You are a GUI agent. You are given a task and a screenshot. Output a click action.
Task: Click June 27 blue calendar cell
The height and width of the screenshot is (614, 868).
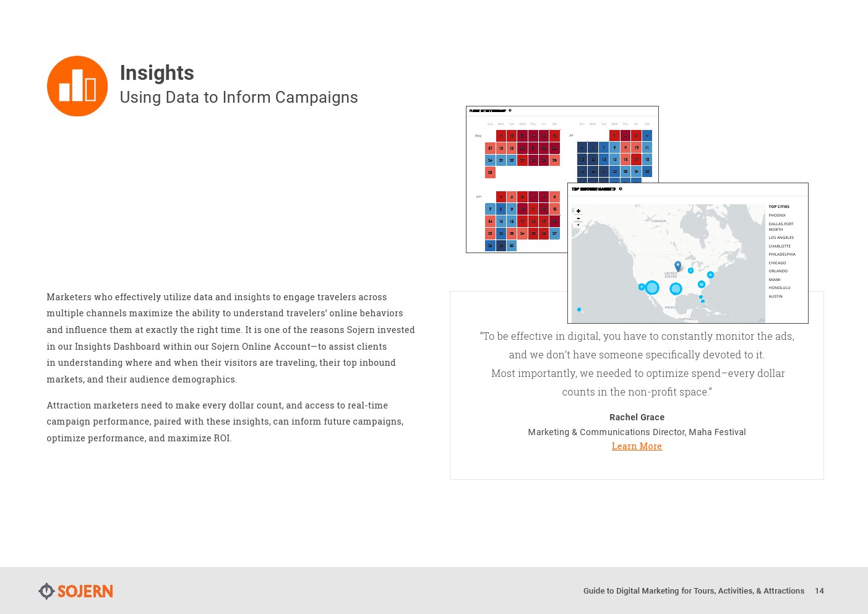click(554, 233)
